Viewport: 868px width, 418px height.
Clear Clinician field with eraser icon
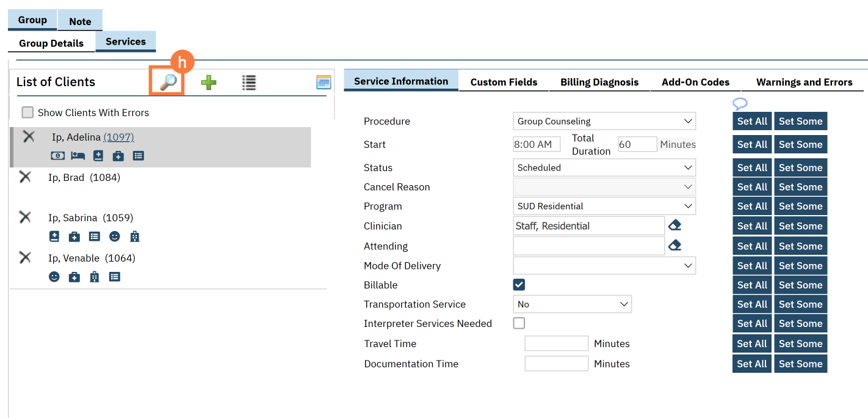674,226
